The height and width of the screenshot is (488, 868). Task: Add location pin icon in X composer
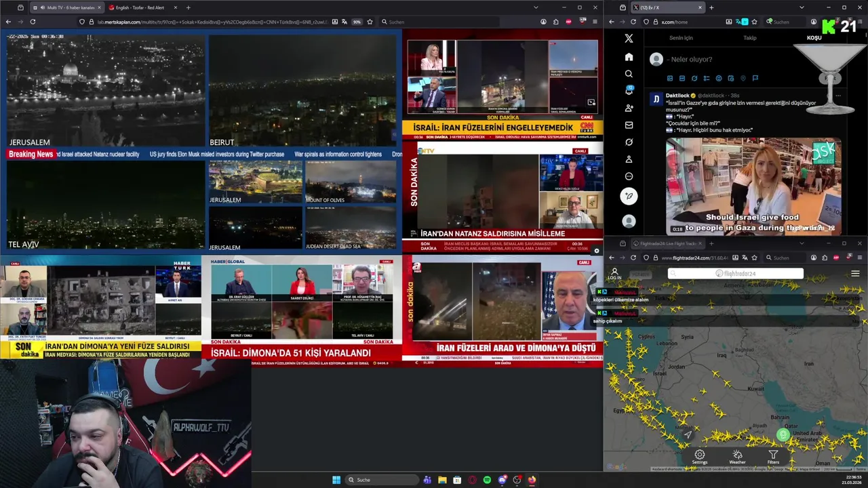[x=743, y=79]
